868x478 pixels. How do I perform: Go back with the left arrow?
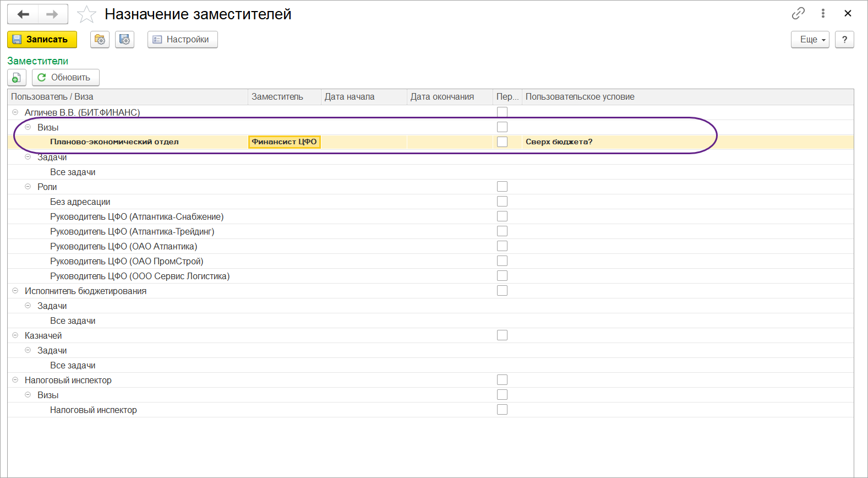pyautogui.click(x=23, y=14)
